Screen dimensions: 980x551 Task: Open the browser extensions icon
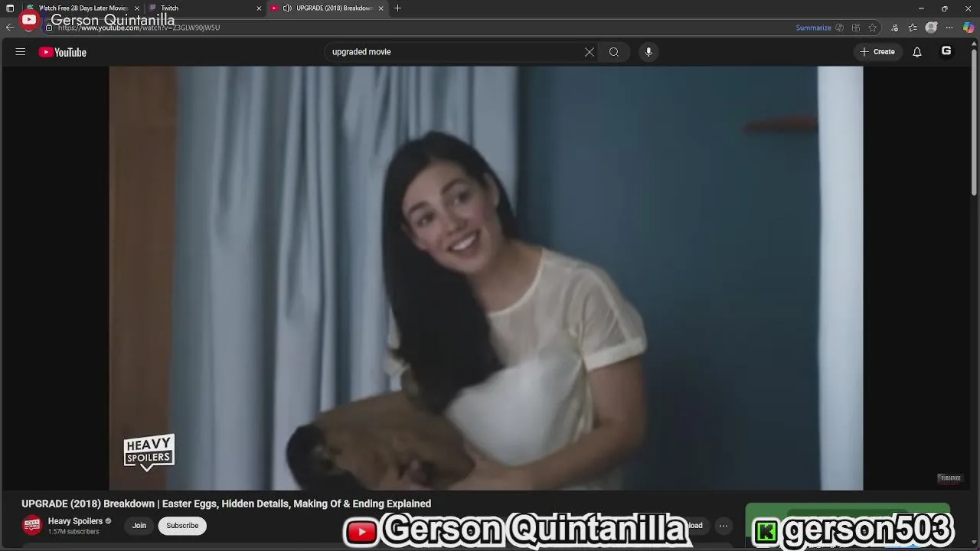click(894, 28)
